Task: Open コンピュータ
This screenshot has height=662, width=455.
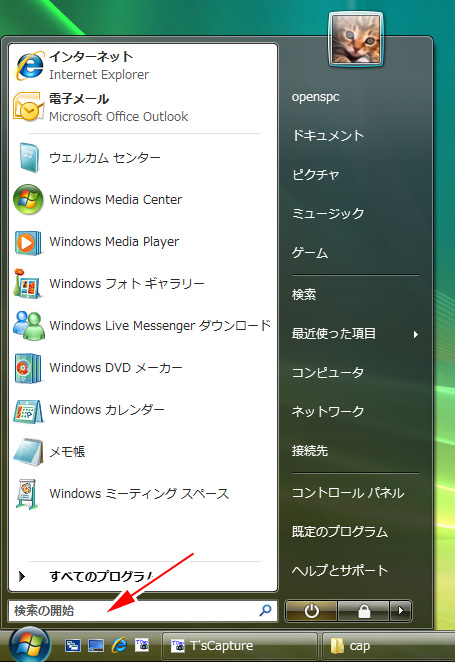Action: pyautogui.click(x=328, y=372)
